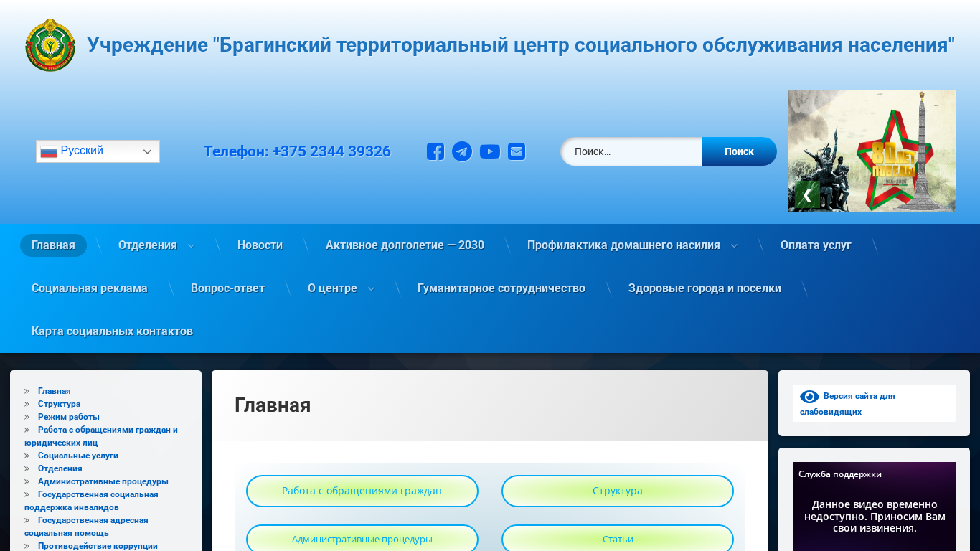Open Гуманитарное сотрудничество menu item
Screen dimensions: 980x551
click(501, 288)
